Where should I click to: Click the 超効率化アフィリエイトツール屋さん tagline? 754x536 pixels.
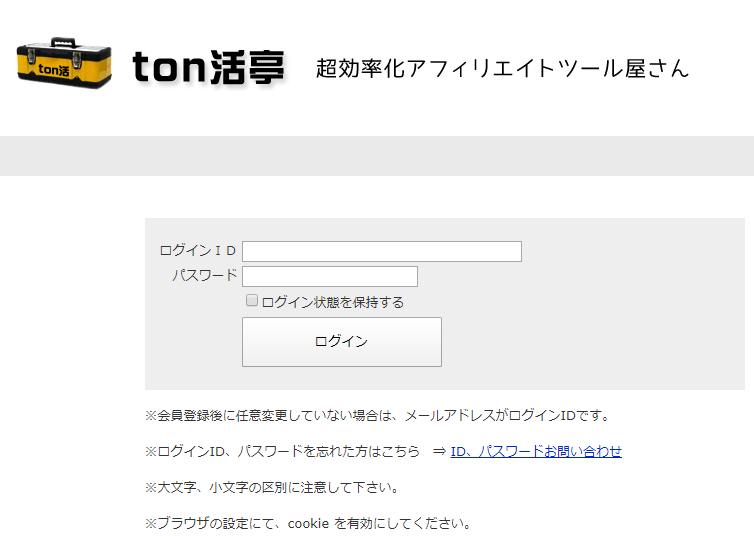click(502, 68)
